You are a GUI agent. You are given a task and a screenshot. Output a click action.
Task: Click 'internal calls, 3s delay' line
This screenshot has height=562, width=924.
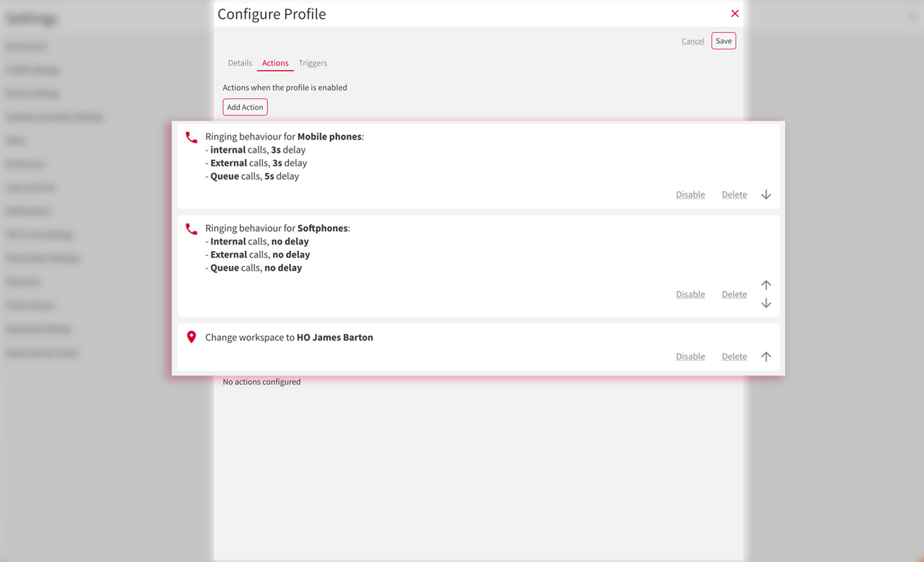coord(255,150)
